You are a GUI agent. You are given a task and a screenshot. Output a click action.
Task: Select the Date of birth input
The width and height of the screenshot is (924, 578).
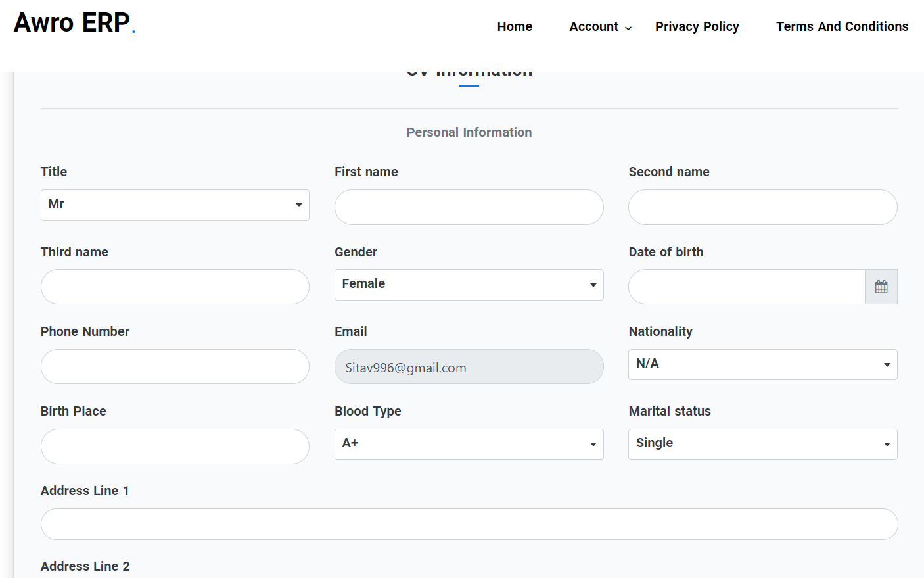pos(746,287)
